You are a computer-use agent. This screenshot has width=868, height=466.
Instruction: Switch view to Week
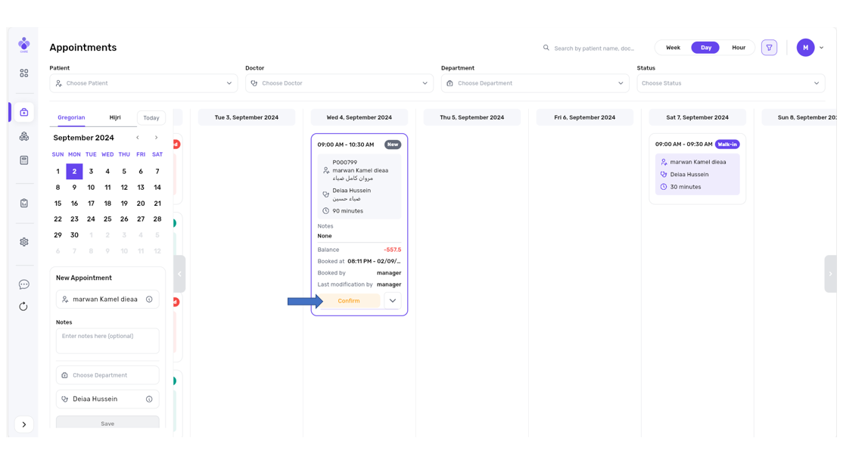pos(673,48)
